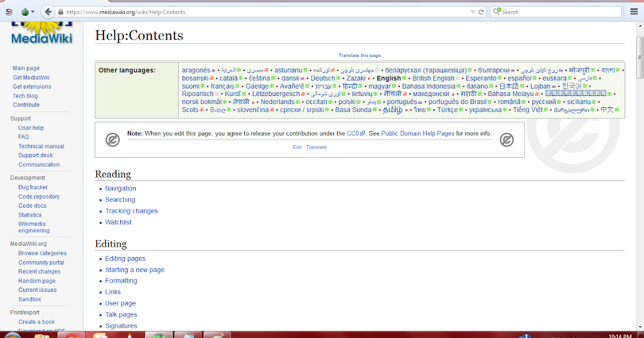Open Current issues link
644x338 pixels.
tap(38, 290)
